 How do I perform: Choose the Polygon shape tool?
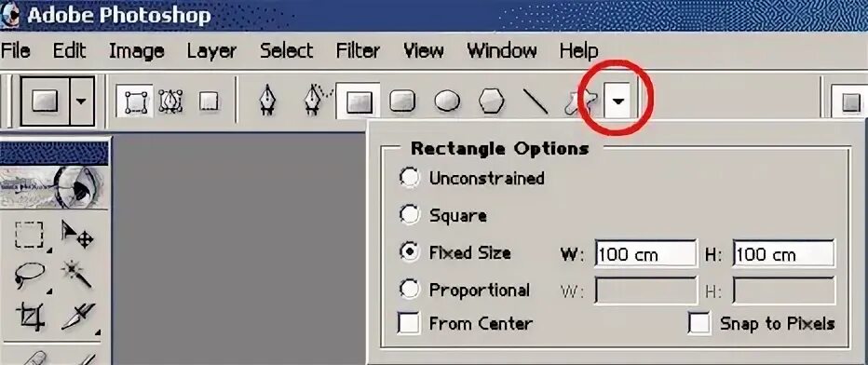click(x=492, y=101)
